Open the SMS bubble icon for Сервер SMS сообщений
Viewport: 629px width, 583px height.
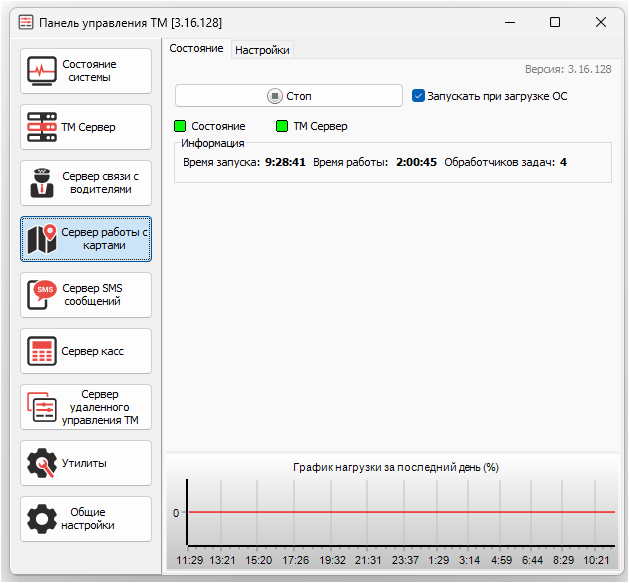pos(42,295)
